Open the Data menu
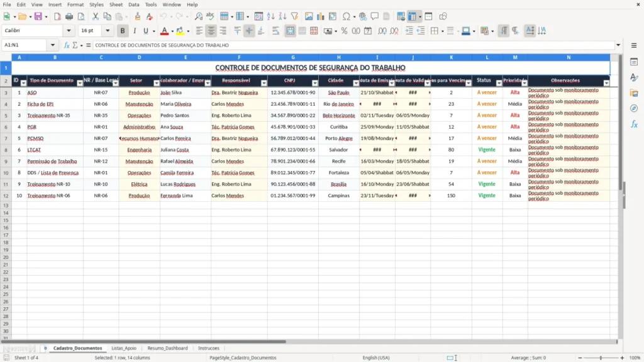Viewport: 644px width, 362px height. [x=134, y=4]
